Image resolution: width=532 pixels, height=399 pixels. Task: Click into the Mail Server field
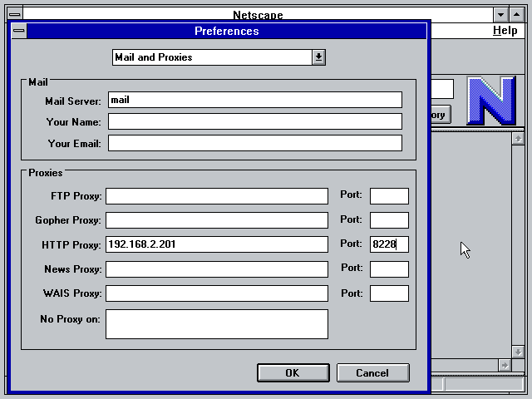click(x=255, y=100)
